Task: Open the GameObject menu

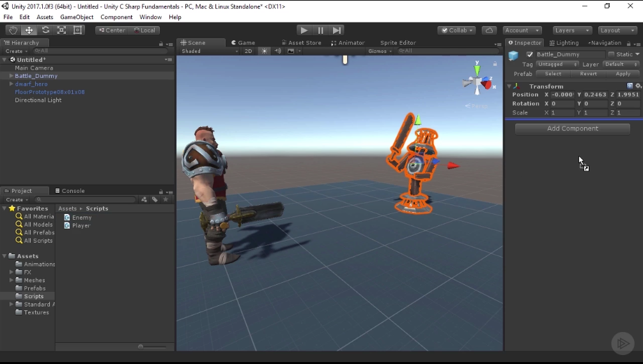Action: pos(77,17)
